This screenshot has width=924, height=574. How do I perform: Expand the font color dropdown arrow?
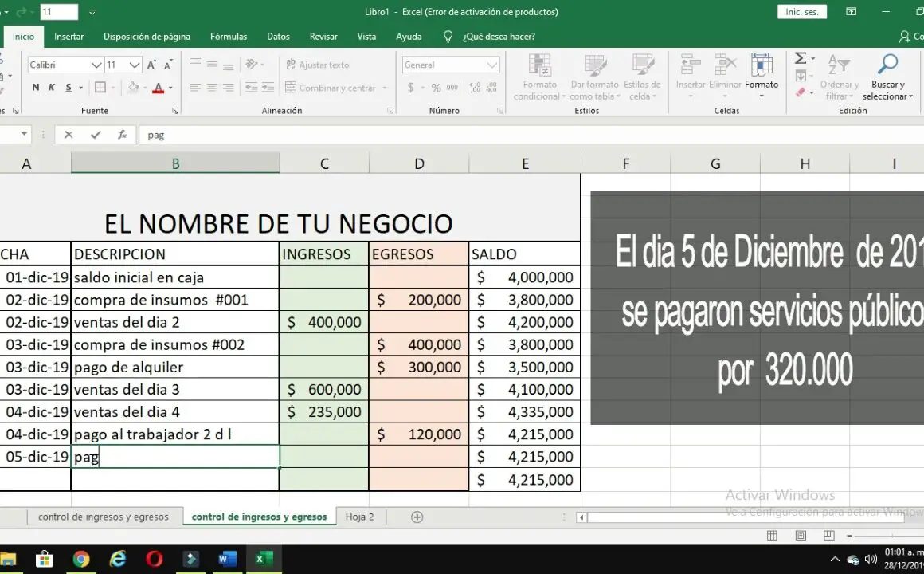pos(171,88)
